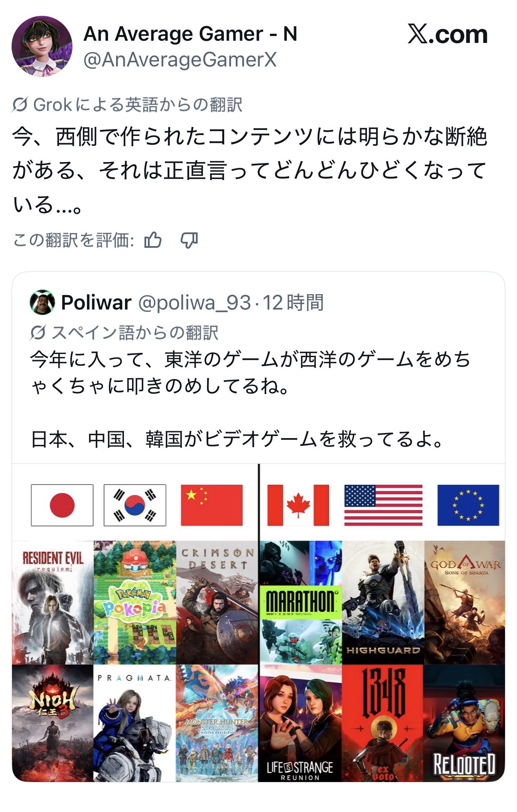Open Poliwar's small profile avatar
517x812 pixels.
click(x=42, y=302)
